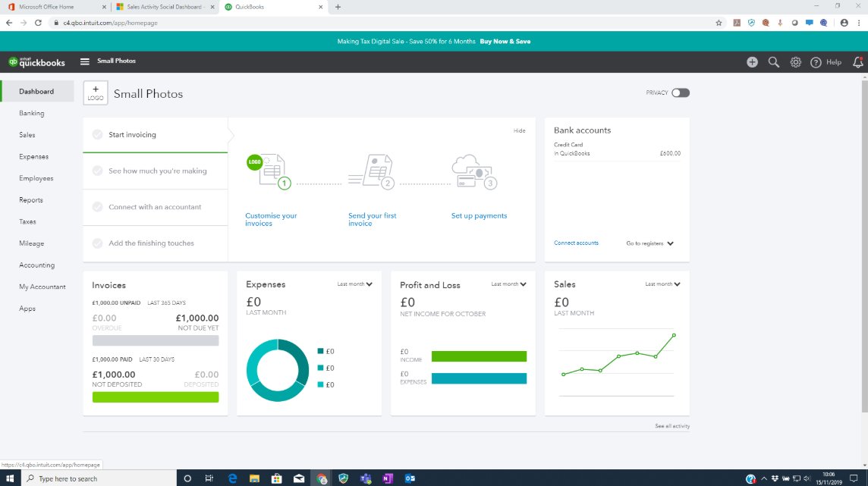Open Profit and Loss Last month dropdown

tap(508, 284)
